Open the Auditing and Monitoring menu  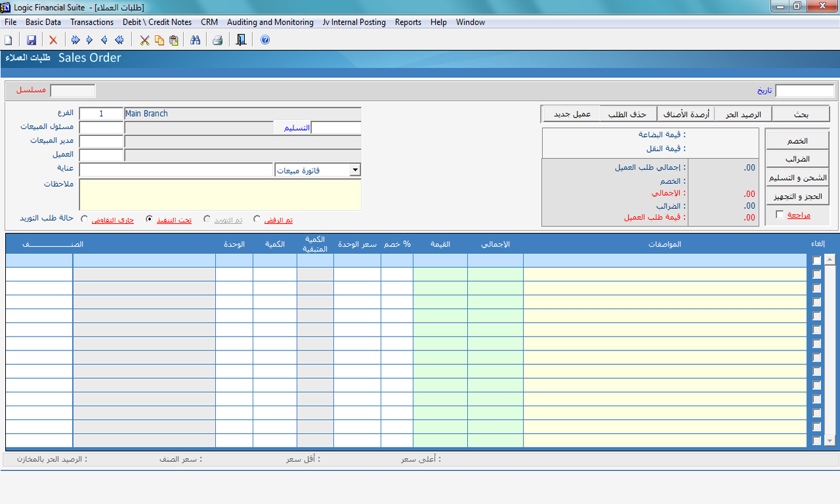[x=270, y=22]
